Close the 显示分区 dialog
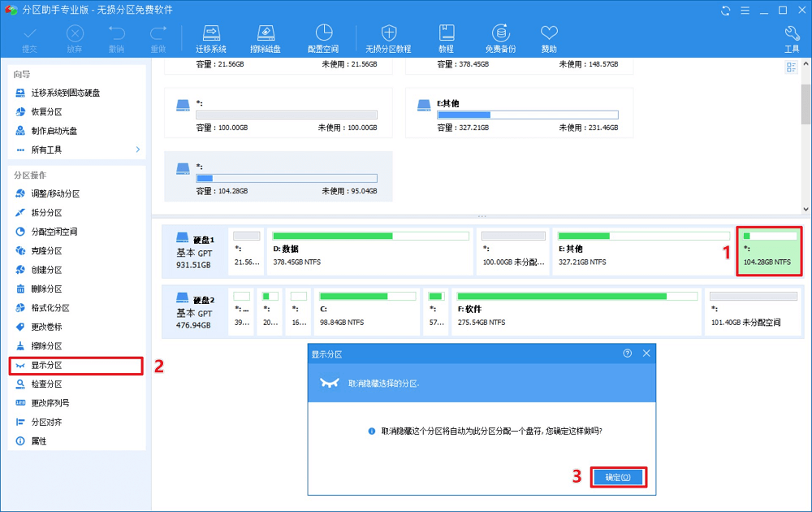Viewport: 812px width, 512px height. pyautogui.click(x=646, y=354)
